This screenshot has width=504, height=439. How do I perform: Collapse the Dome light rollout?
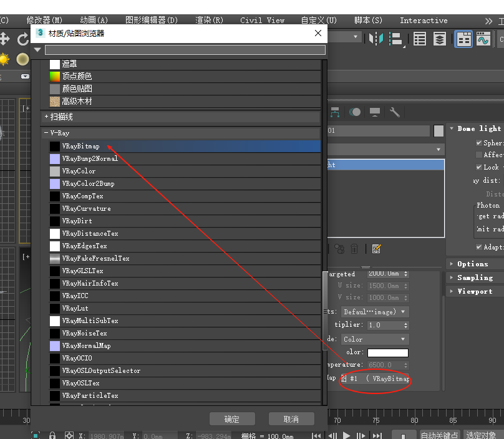452,128
